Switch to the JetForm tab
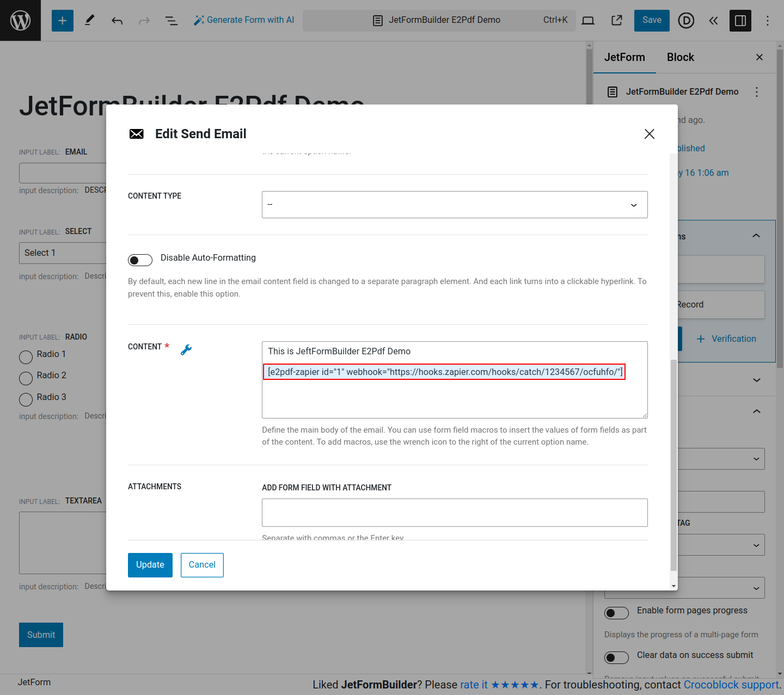Image resolution: width=784 pixels, height=695 pixels. pos(624,57)
